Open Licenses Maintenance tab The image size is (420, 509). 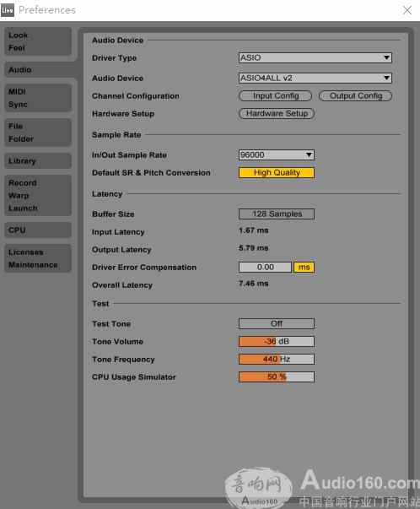point(38,258)
